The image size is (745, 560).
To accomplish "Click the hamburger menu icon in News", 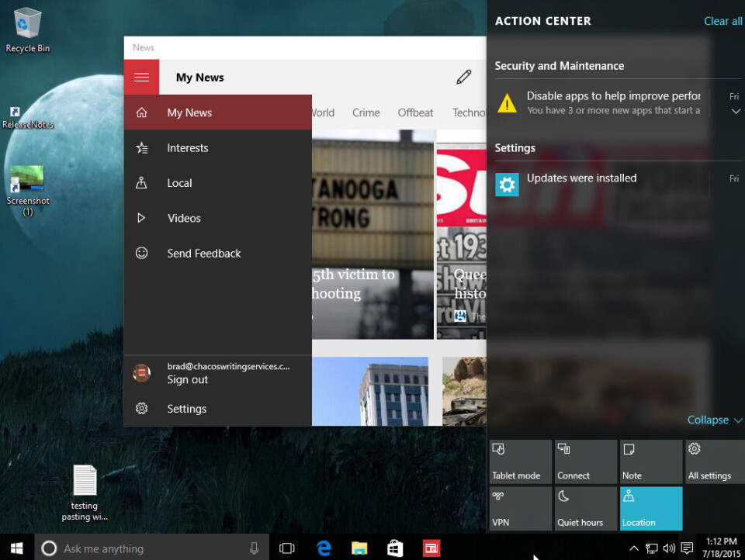I will (141, 78).
